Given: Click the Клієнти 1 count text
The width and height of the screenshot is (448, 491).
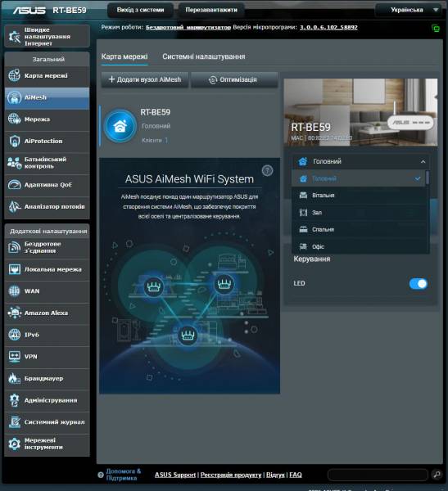Looking at the screenshot, I should tap(155, 140).
